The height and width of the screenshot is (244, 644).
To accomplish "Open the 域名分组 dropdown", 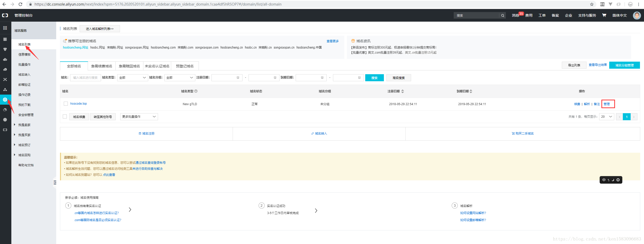I will (x=180, y=78).
